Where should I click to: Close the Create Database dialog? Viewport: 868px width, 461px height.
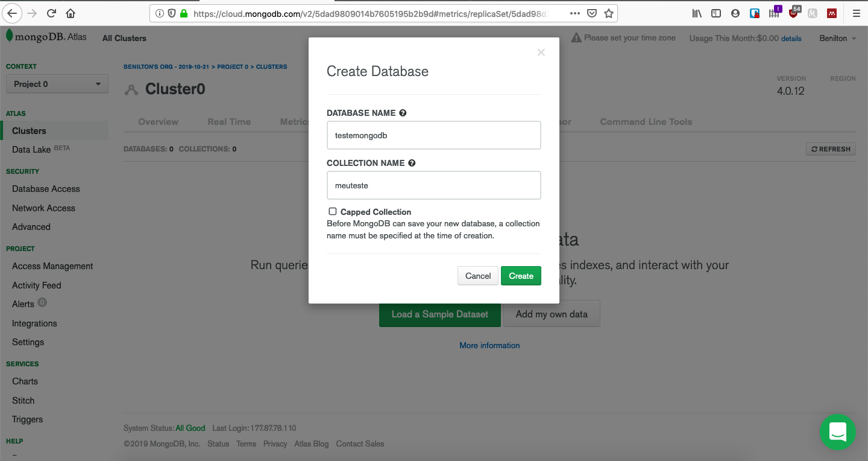point(541,52)
